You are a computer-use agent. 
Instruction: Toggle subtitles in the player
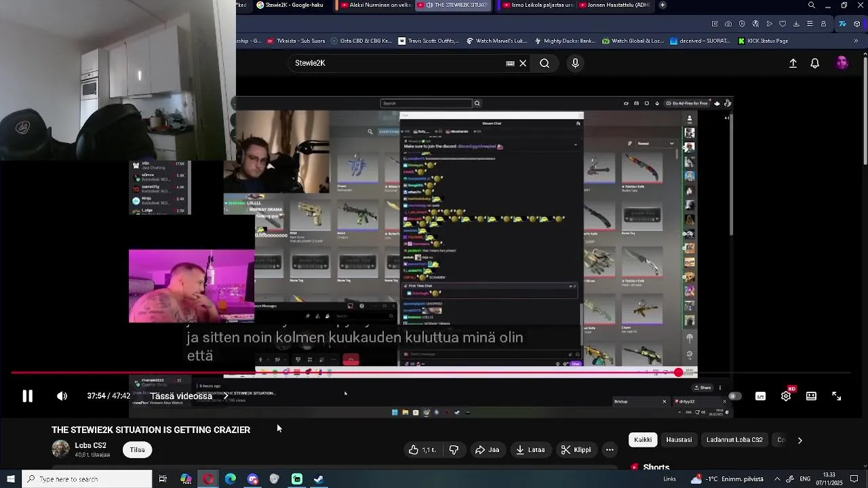tap(760, 396)
